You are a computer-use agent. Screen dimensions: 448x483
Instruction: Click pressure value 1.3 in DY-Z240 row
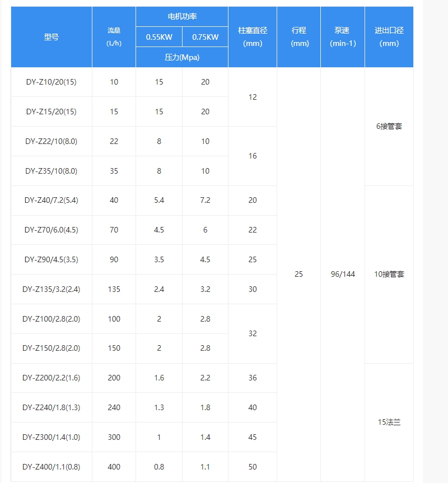[x=159, y=407]
